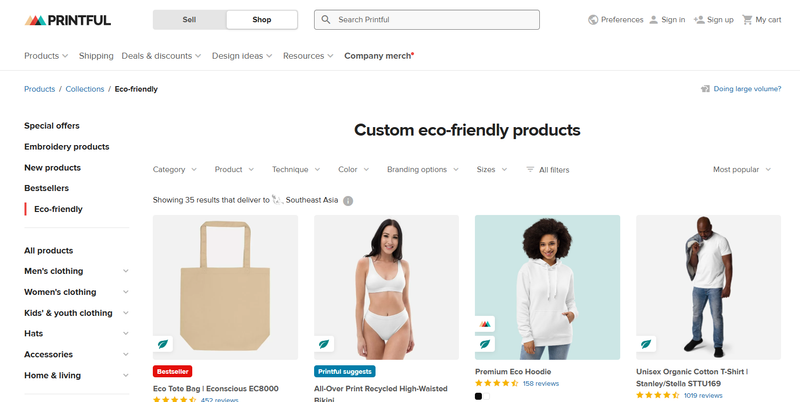The height and width of the screenshot is (402, 800).
Task: Switch the toggle to Sell
Action: [x=189, y=20]
